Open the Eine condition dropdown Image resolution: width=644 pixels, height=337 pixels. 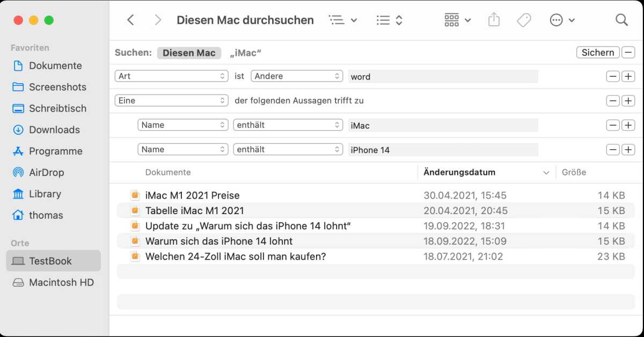coord(172,100)
